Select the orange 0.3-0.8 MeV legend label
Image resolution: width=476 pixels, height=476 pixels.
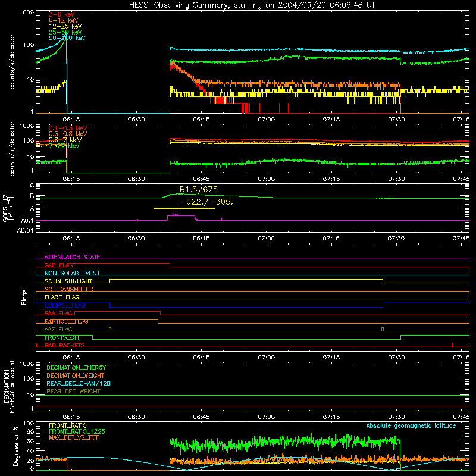pyautogui.click(x=68, y=134)
